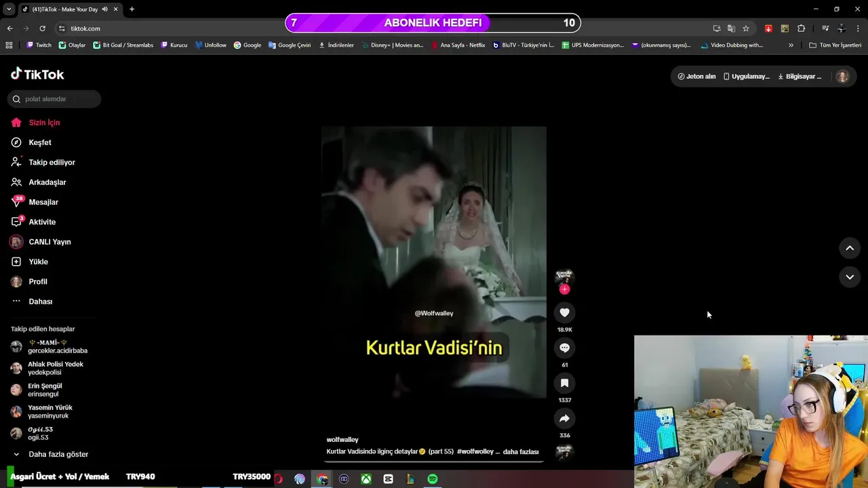This screenshot has height=488, width=868.
Task: Open the Google Çeviri bookmark
Action: [x=290, y=45]
